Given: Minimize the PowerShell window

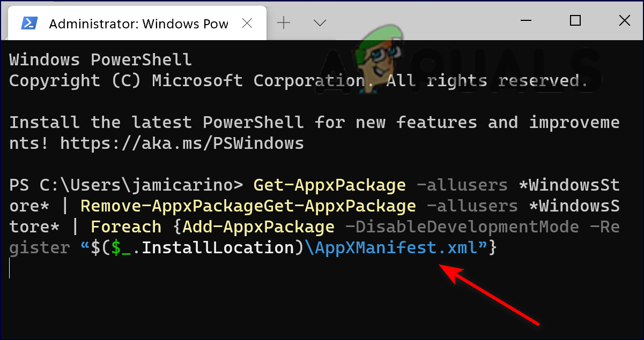Looking at the screenshot, I should point(525,20).
